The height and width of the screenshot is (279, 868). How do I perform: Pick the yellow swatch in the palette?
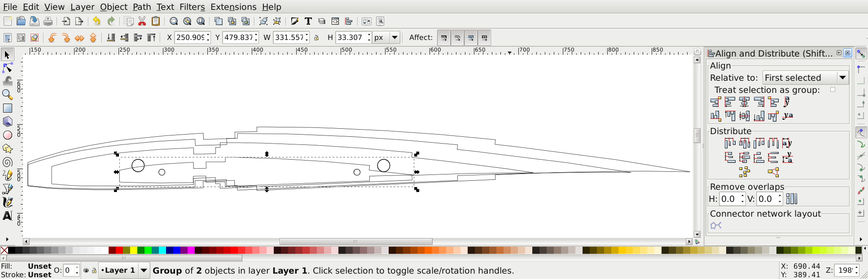click(x=134, y=250)
